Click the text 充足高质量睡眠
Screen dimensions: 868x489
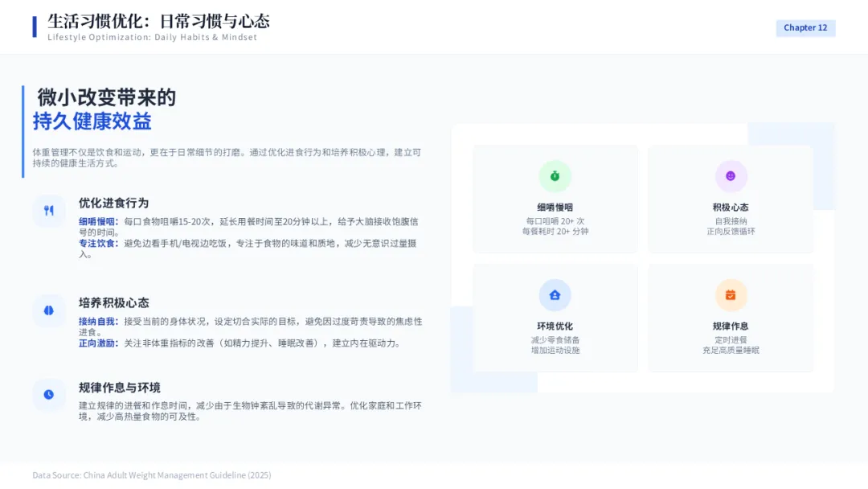[x=731, y=351]
